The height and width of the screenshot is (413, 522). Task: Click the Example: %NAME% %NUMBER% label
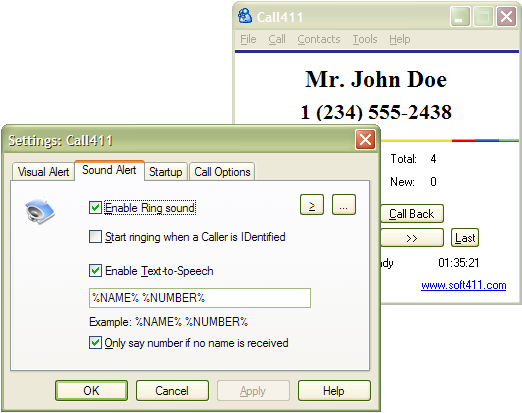169,322
